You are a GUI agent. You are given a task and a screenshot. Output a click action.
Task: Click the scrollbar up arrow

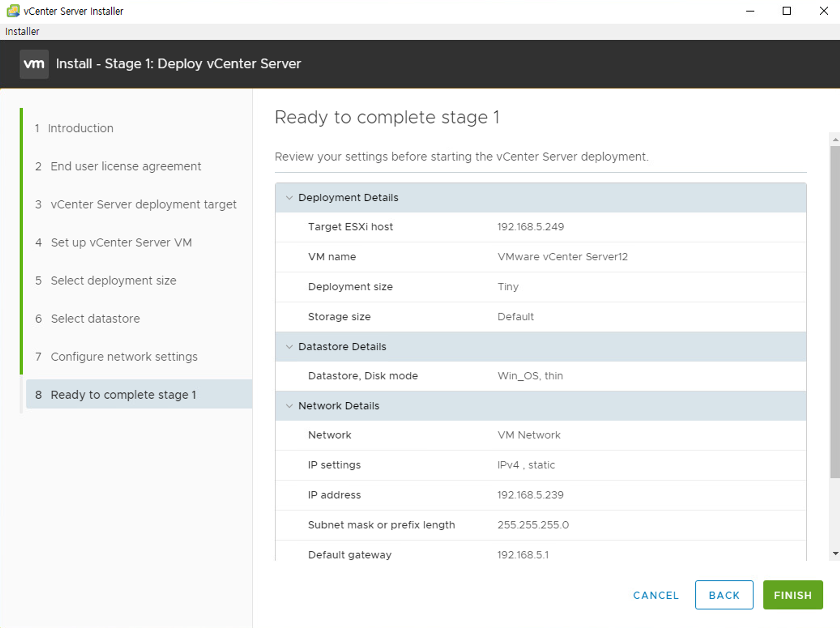pyautogui.click(x=835, y=139)
